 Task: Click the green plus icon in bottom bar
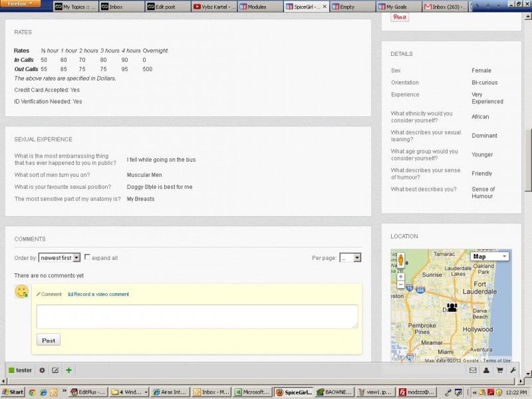coord(68,370)
